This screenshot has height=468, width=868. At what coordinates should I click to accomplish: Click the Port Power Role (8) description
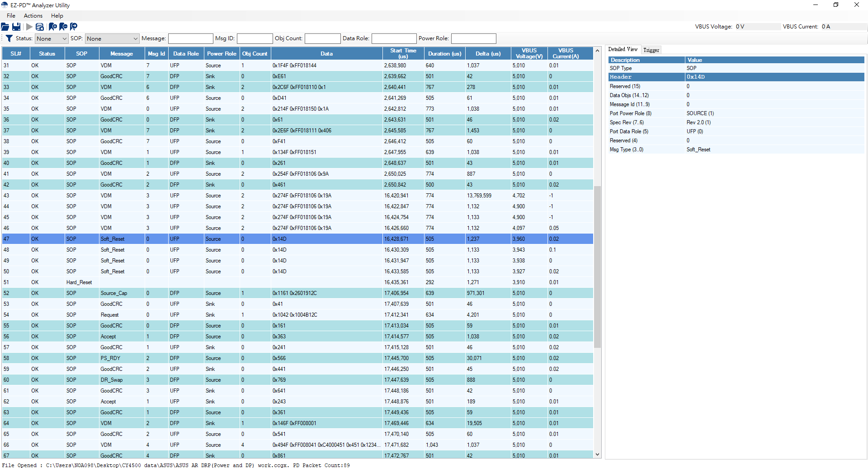[631, 113]
